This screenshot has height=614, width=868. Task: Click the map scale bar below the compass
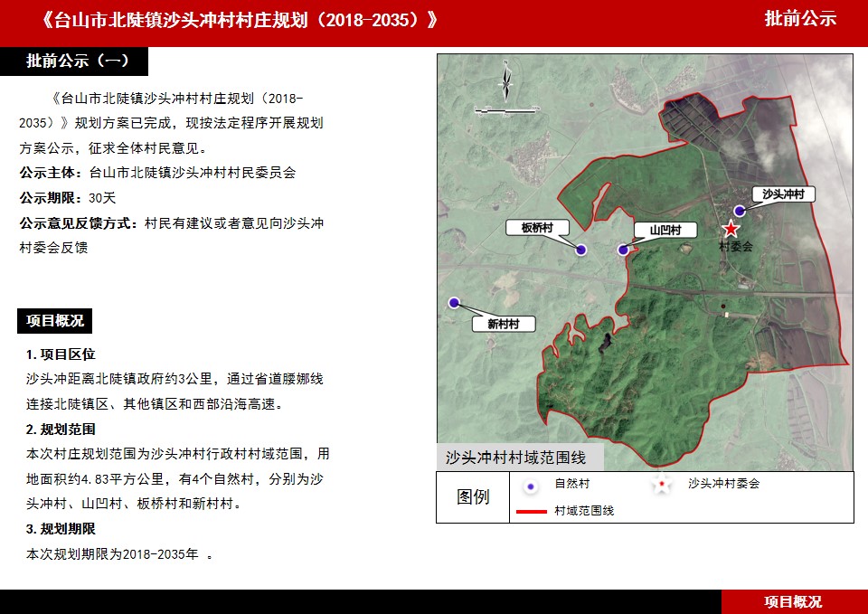(x=506, y=110)
